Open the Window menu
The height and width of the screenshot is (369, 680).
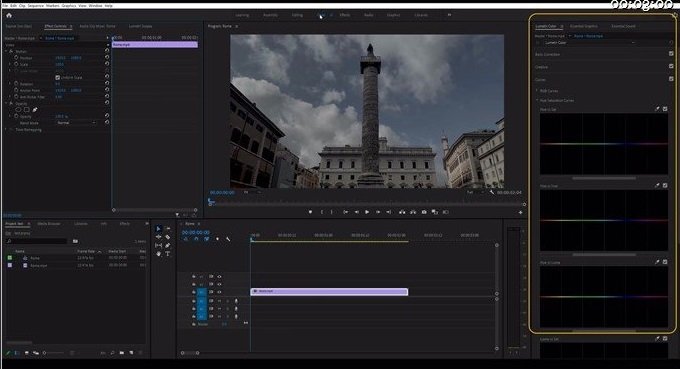[95, 6]
